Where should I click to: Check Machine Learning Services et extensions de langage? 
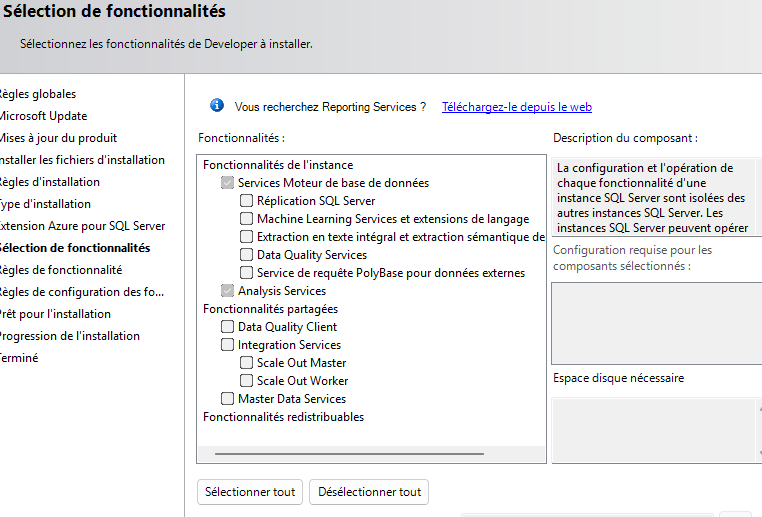click(247, 219)
